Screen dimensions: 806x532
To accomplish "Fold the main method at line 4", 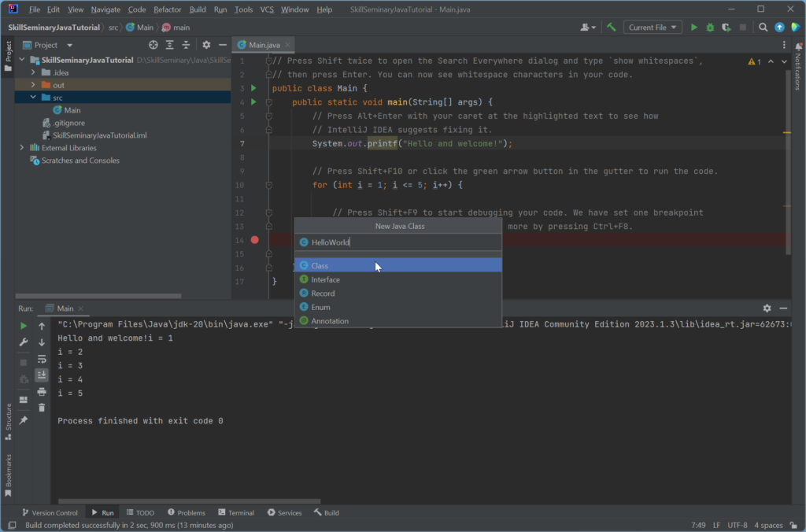I will (x=269, y=102).
